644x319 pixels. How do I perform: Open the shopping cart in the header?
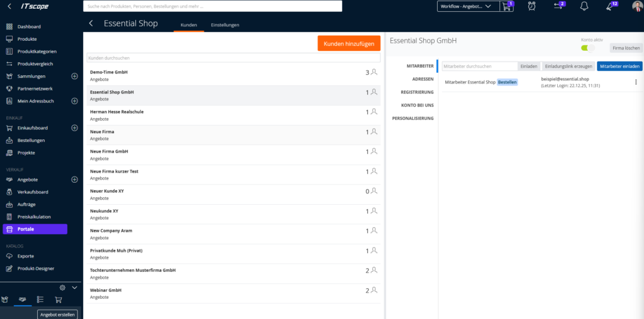pos(507,6)
